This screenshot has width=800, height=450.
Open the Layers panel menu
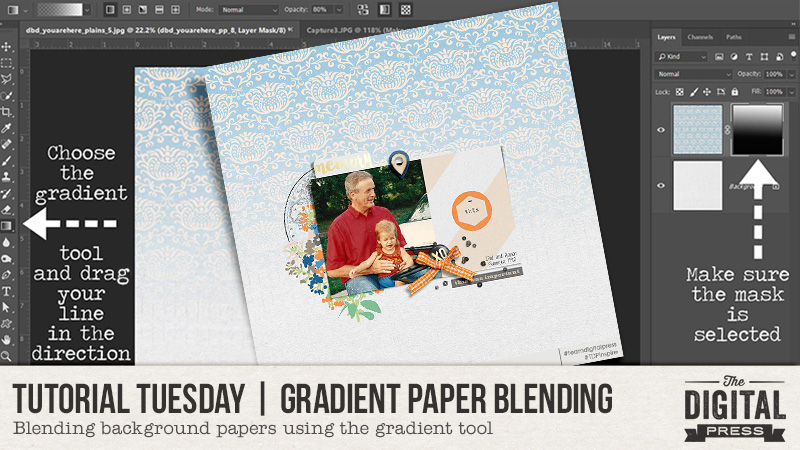[x=789, y=37]
